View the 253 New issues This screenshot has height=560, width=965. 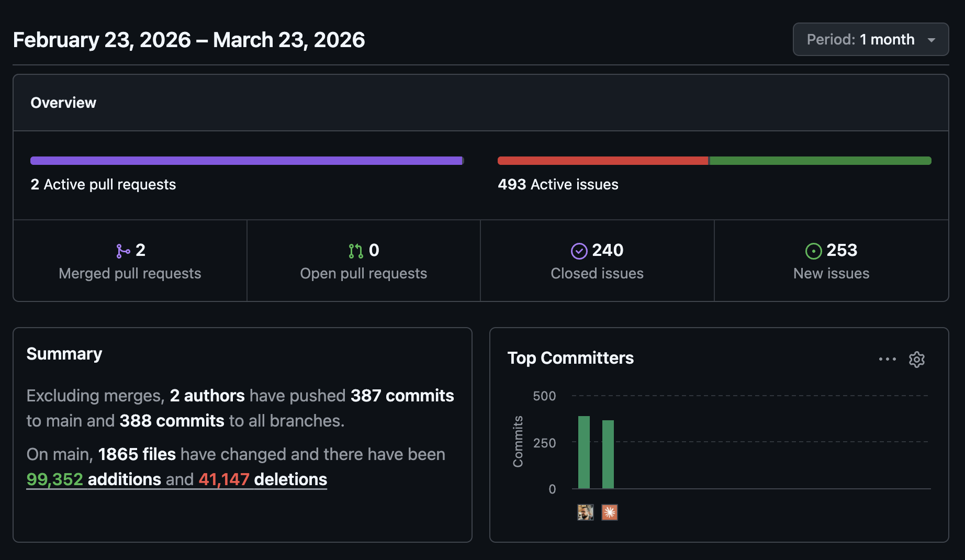[831, 261]
